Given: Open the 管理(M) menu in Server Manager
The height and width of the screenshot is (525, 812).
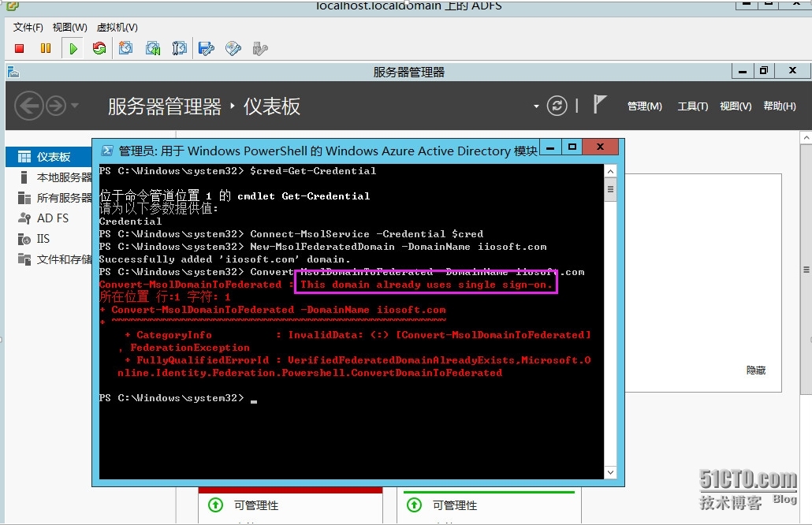Looking at the screenshot, I should [645, 106].
